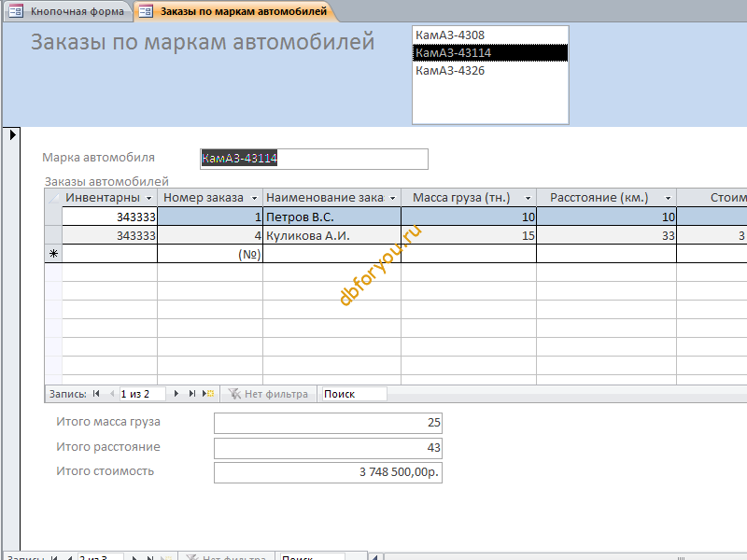747x560 pixels.
Task: Click the Итого стоимость label
Action: (106, 471)
